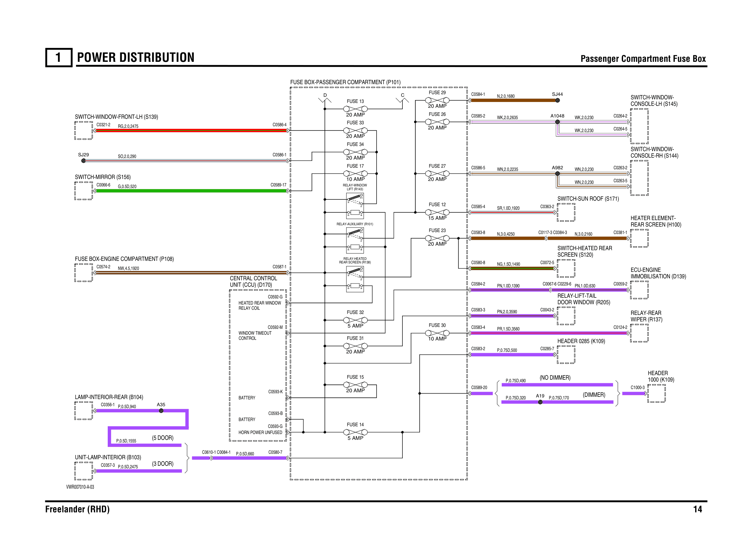Click the RELAY-HEATED REAR SCREEN (R138) relay symbol

355,279
